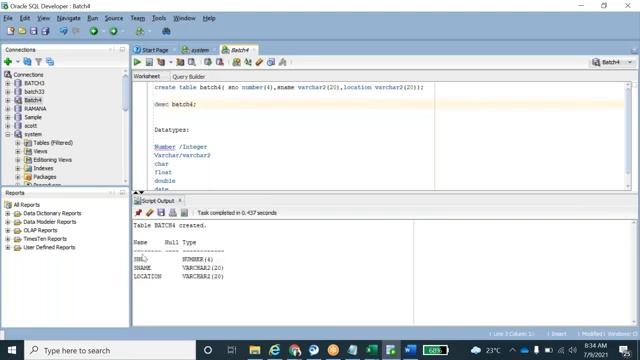
Task: Click the Save icon in main toolbar
Action: point(34,31)
